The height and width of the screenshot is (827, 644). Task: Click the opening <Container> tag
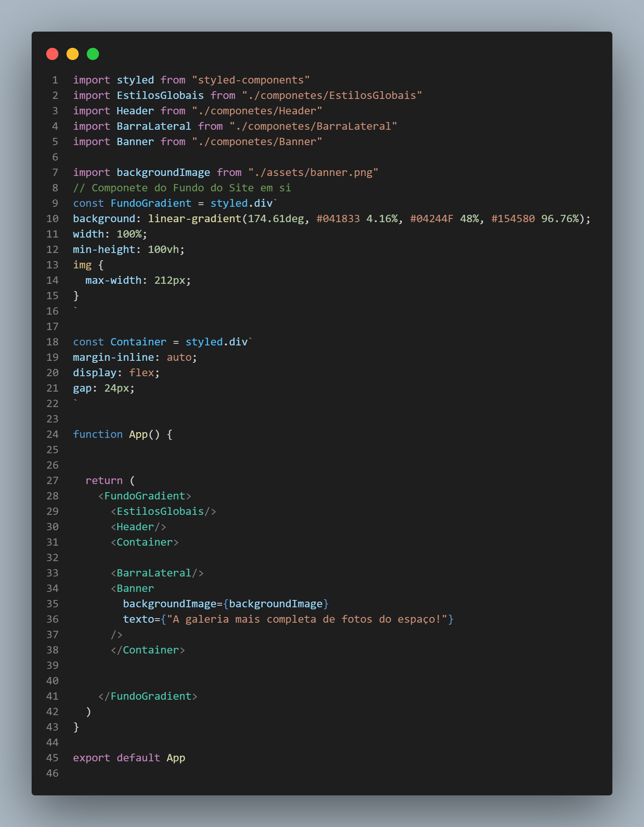tap(145, 542)
